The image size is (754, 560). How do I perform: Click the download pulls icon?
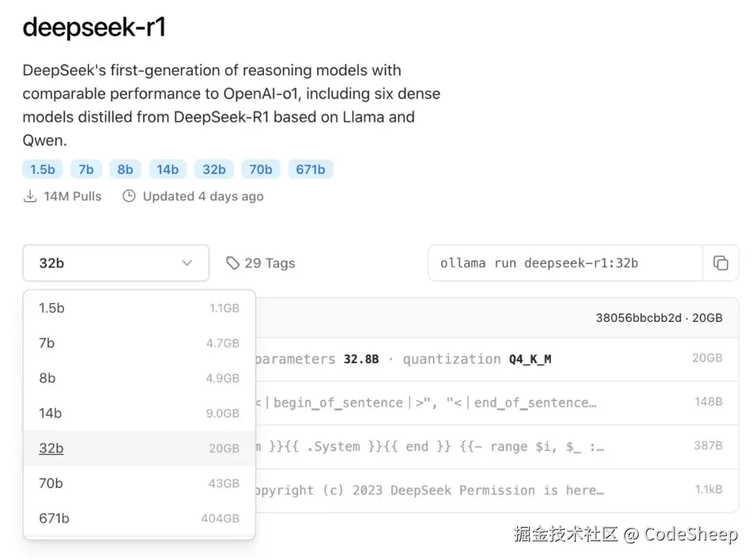tap(30, 196)
